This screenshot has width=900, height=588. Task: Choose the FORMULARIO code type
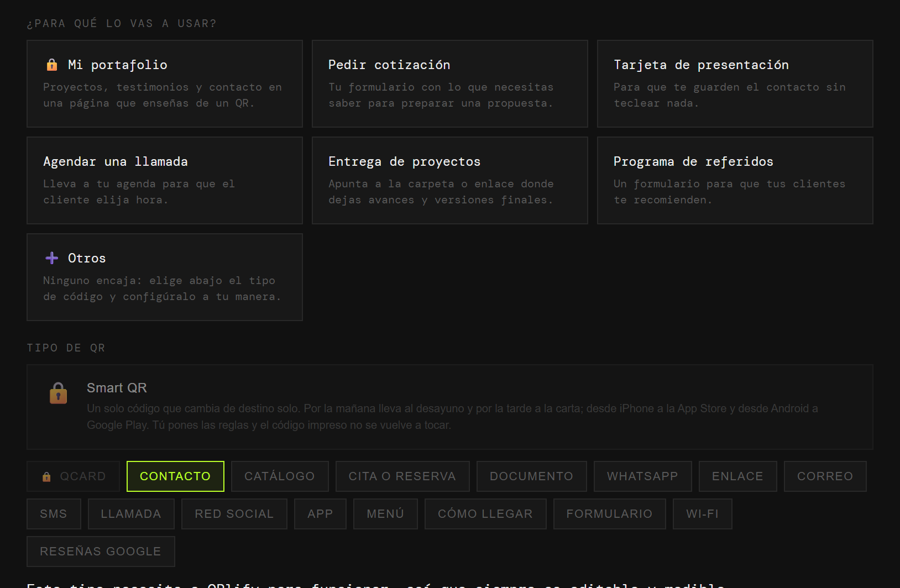click(610, 514)
